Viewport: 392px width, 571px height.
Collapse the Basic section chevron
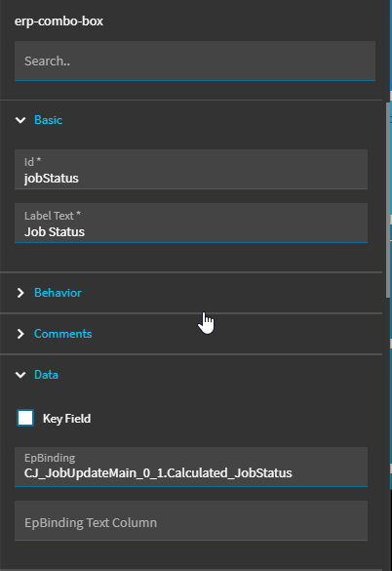click(x=20, y=120)
